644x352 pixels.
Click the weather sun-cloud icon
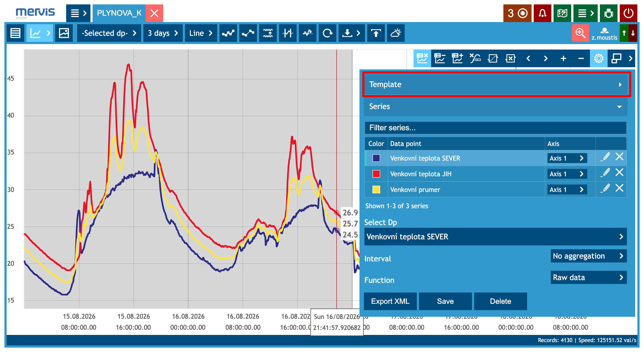[396, 33]
